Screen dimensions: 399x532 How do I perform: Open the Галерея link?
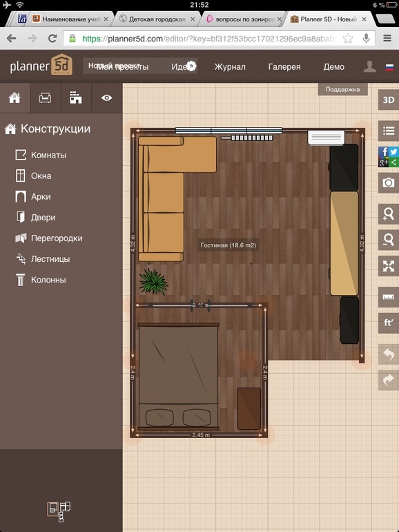tap(284, 67)
